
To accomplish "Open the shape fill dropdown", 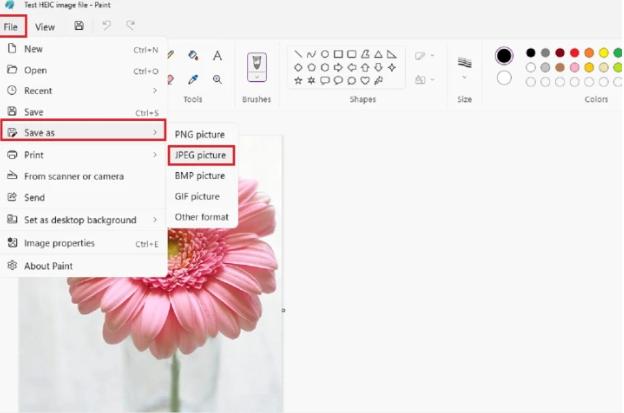I will [x=424, y=80].
